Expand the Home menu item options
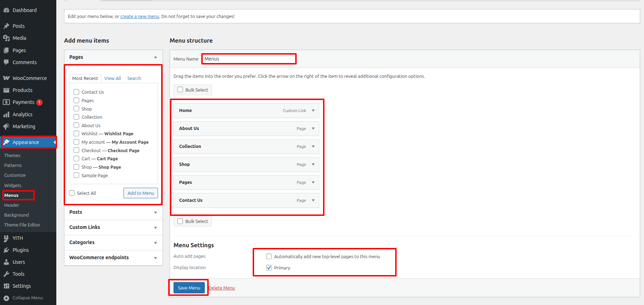This screenshot has height=305, width=644. [x=313, y=111]
